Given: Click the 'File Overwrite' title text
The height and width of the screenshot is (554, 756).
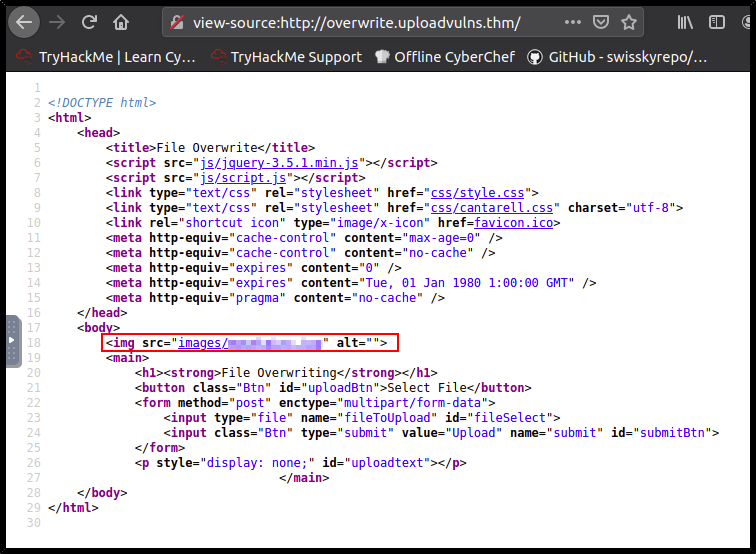Looking at the screenshot, I should click(206, 148).
